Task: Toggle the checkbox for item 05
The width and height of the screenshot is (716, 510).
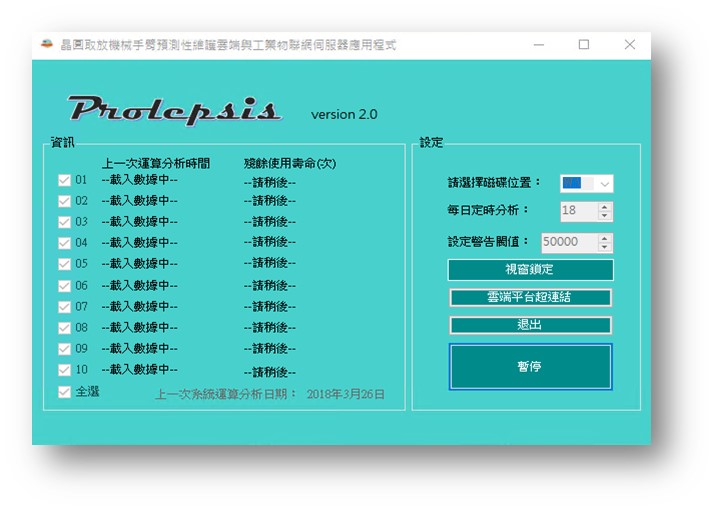Action: click(x=64, y=264)
